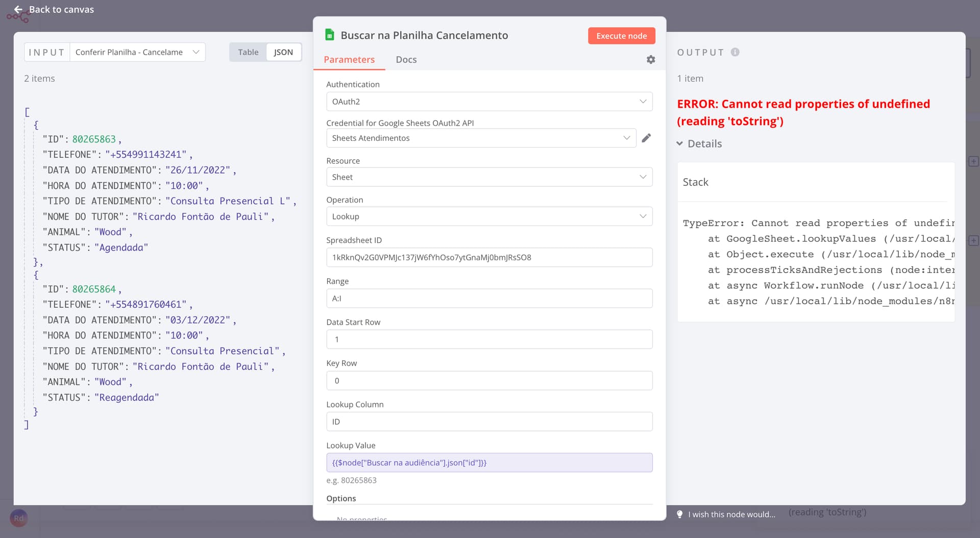Open the Operation Lookup dropdown
Viewport: 980px width, 538px height.
pos(489,216)
